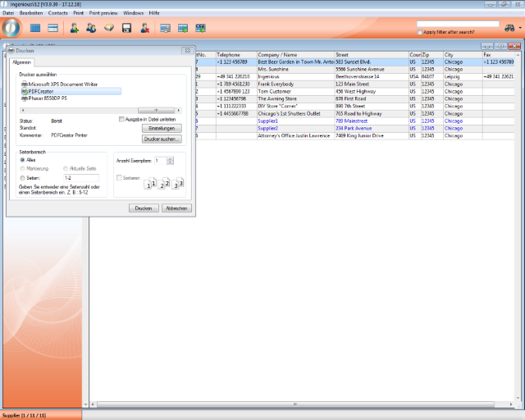The width and height of the screenshot is (525, 420).
Task: Open the table calculator toolbar icon
Action: [x=165, y=29]
